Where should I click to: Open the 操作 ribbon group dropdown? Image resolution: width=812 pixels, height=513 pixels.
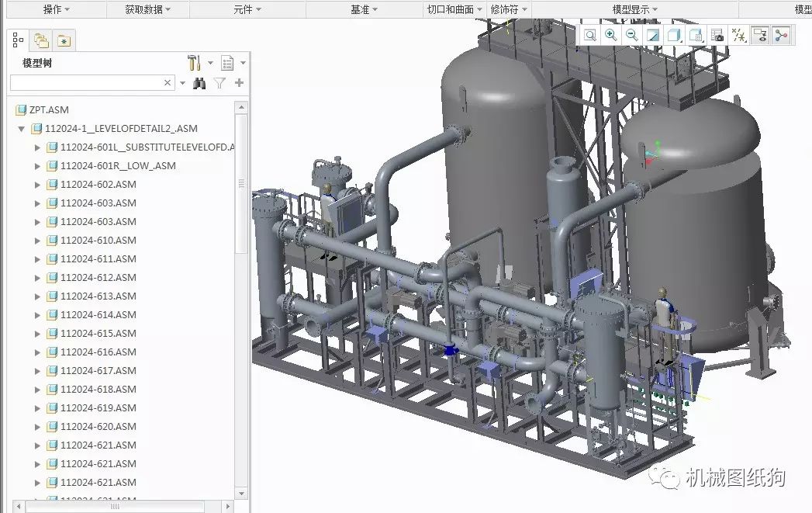[57, 9]
